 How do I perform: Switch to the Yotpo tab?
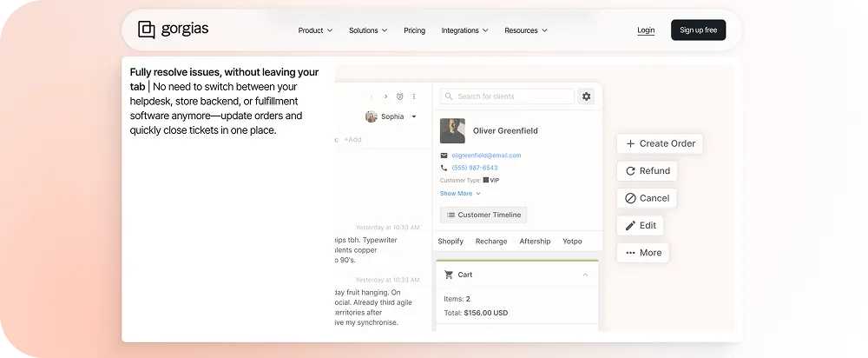click(x=572, y=241)
